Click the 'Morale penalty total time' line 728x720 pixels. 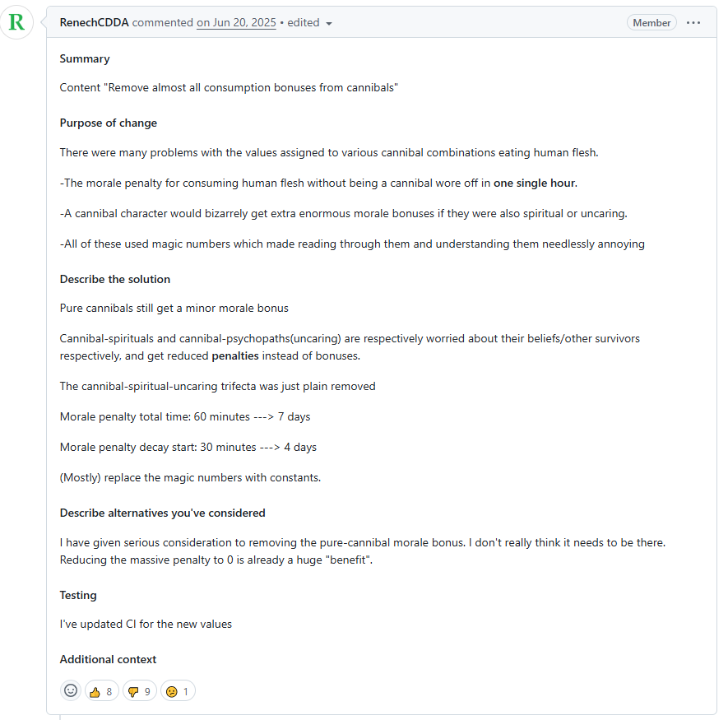[185, 416]
